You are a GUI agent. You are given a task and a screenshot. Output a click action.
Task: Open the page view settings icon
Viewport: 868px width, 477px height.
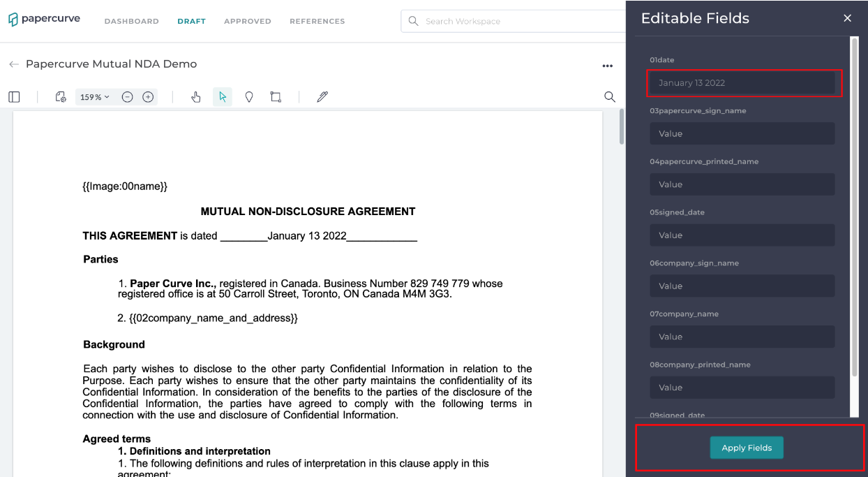pyautogui.click(x=61, y=97)
